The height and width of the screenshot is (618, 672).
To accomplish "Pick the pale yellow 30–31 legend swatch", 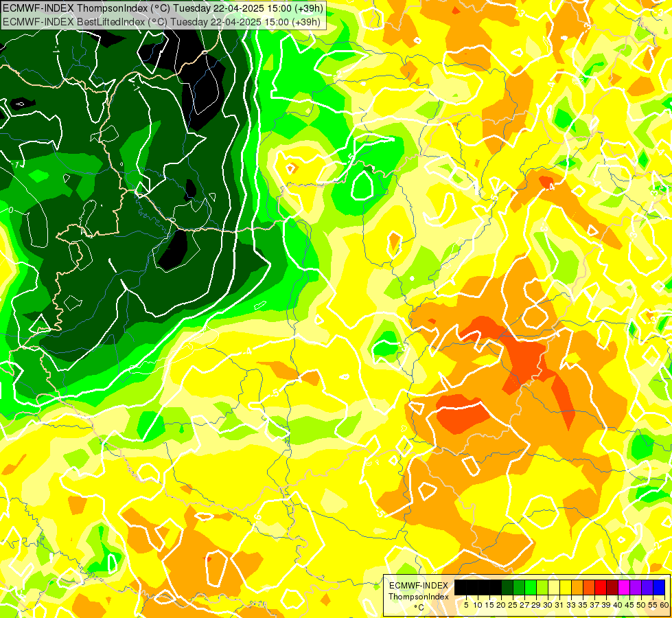I will (x=554, y=587).
